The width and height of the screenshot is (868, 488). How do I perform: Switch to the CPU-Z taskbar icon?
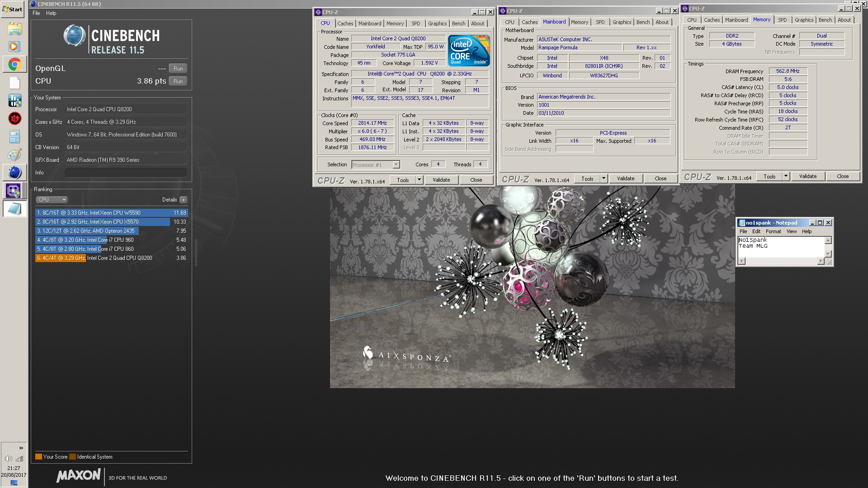[14, 191]
